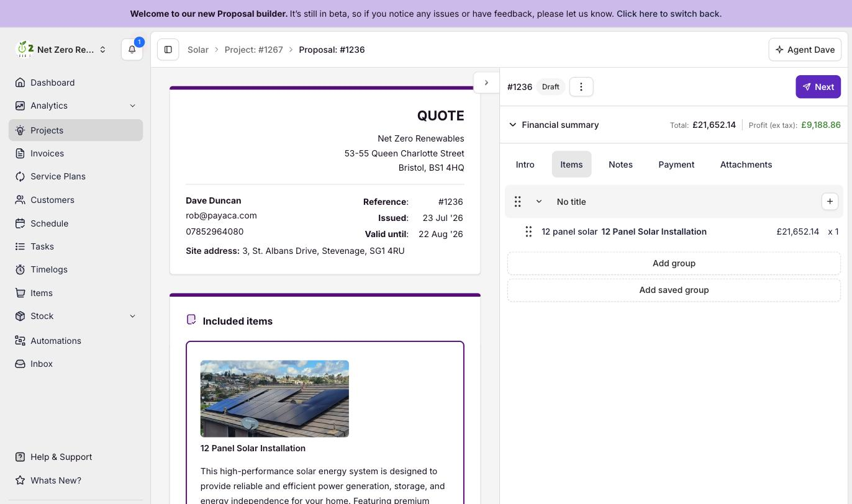Click the Proposal: #1236 breadcrumb text
Viewport: 852px width, 504px height.
pyautogui.click(x=332, y=50)
